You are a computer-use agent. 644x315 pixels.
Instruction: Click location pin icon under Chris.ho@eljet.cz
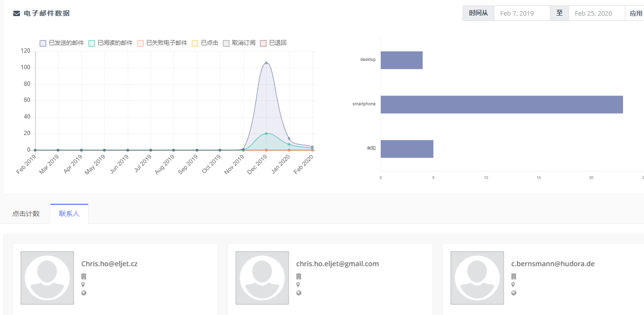(83, 285)
